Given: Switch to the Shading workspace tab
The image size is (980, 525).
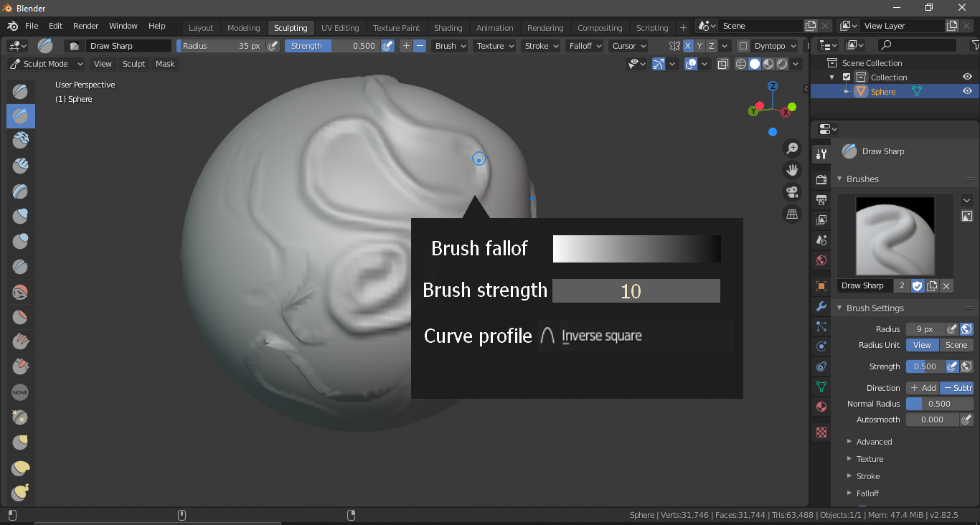Looking at the screenshot, I should pos(448,28).
